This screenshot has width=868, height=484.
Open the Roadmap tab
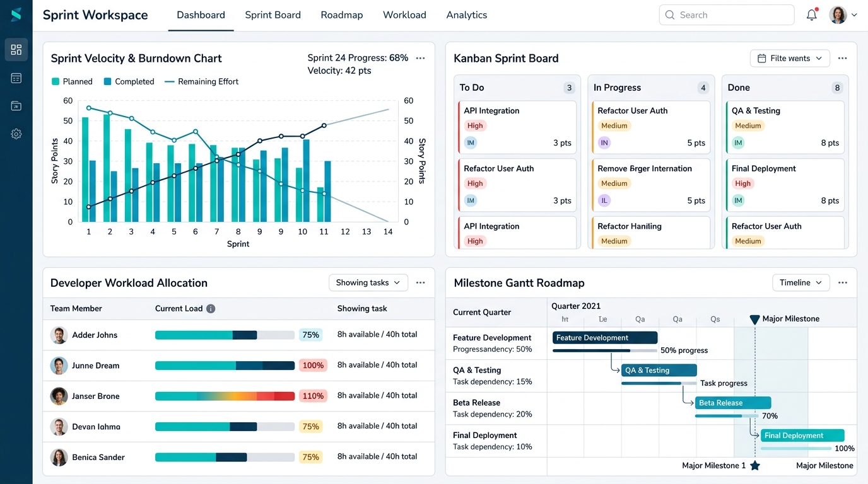pyautogui.click(x=342, y=15)
